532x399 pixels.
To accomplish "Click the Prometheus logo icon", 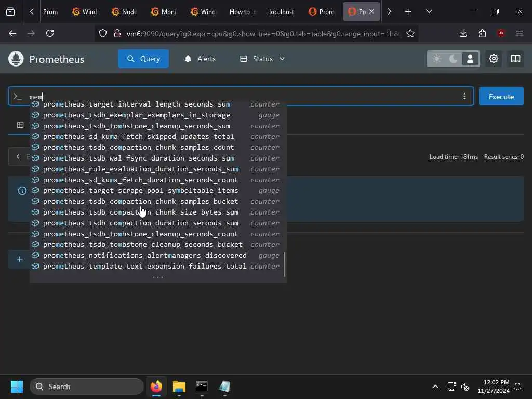I will (16, 59).
